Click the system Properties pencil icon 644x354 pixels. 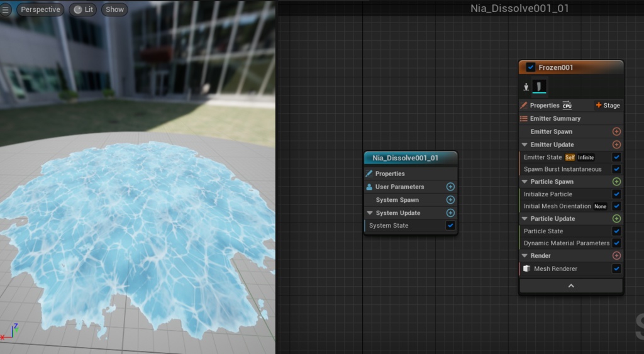(369, 174)
